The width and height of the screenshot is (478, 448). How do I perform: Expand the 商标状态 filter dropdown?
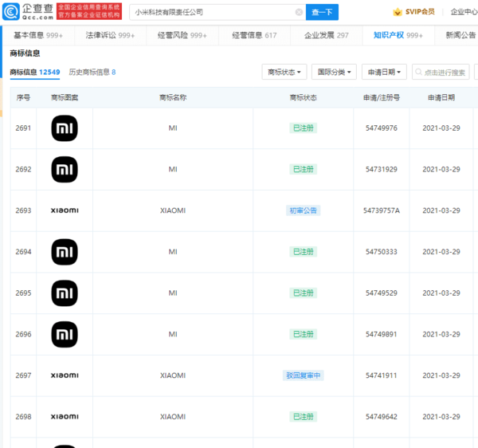pos(284,72)
